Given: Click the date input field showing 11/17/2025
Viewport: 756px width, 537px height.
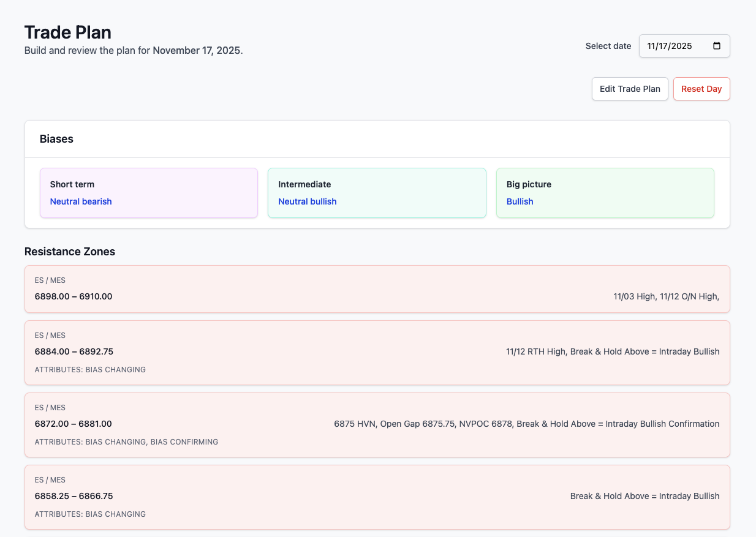Looking at the screenshot, I should (x=674, y=45).
